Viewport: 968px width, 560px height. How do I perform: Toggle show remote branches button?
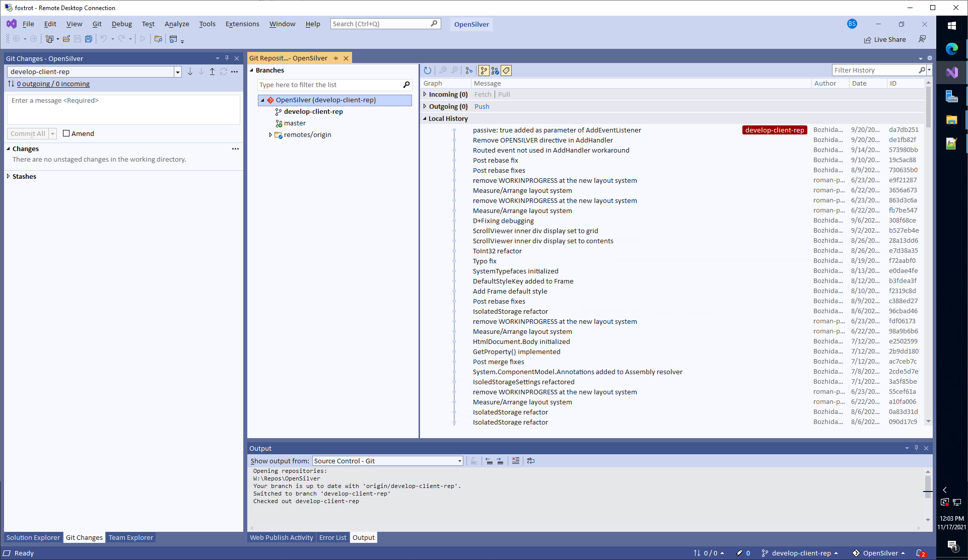[x=495, y=71]
